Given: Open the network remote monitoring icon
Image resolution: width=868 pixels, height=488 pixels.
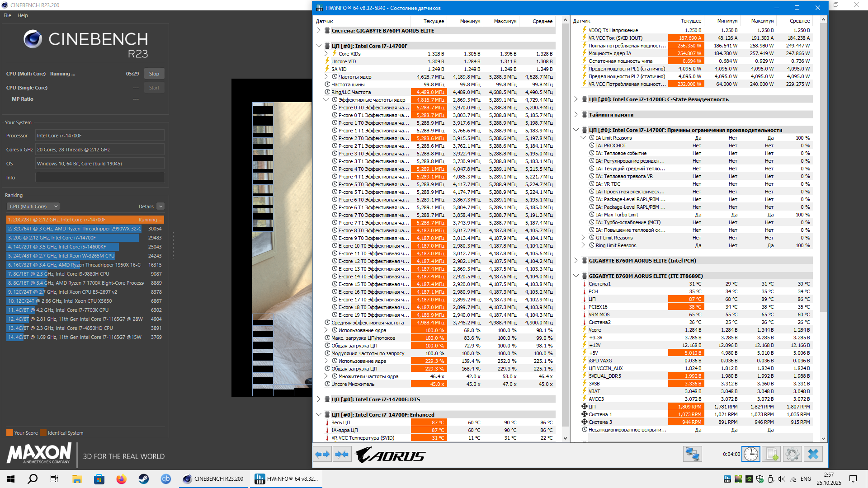Looking at the screenshot, I should tap(692, 454).
